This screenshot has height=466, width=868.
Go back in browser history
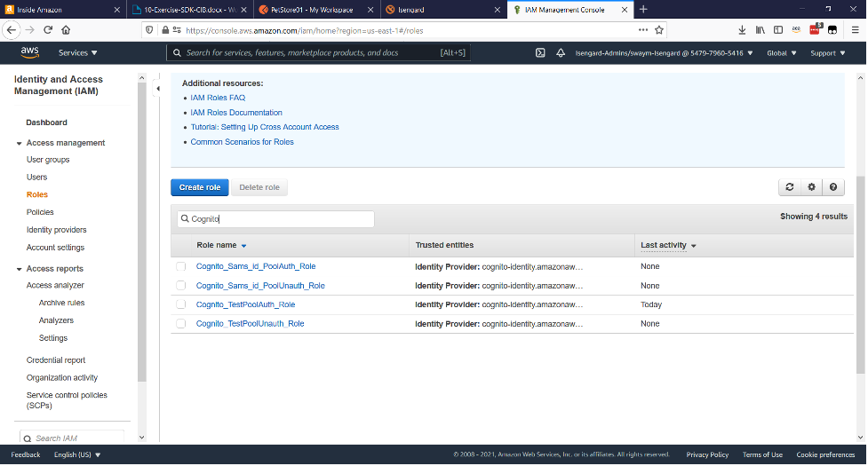click(x=12, y=30)
